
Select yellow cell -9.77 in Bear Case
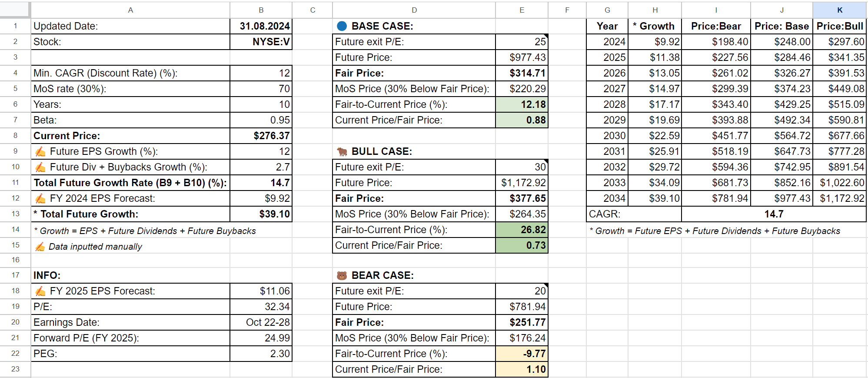522,354
